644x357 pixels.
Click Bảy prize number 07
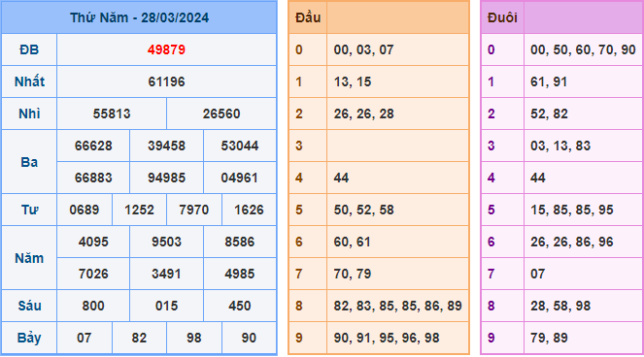pyautogui.click(x=85, y=338)
